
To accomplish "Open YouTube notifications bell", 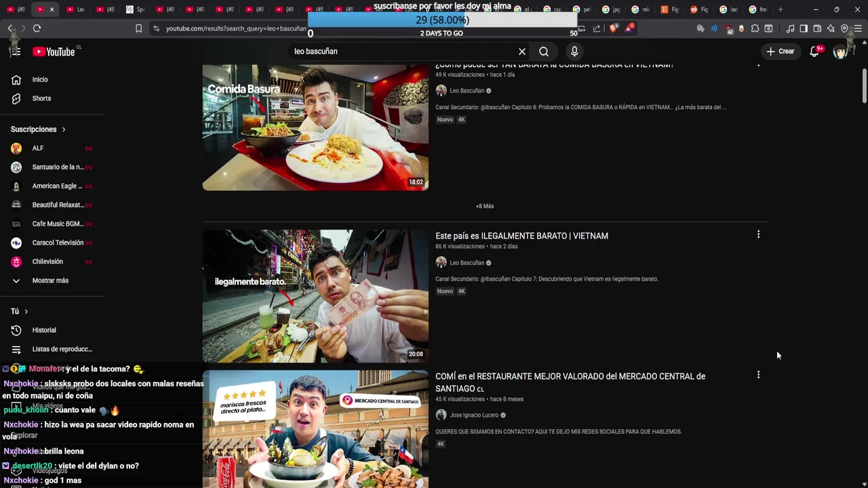I will pos(814,52).
